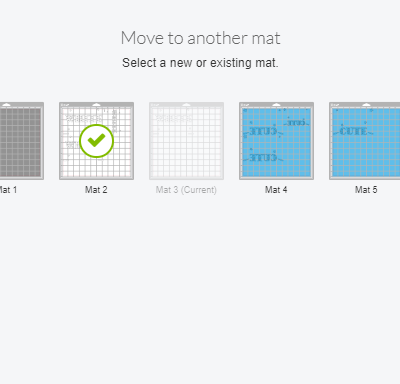Viewport: 400px width, 384px height.
Task: Choose the white Mat 2 grid thumbnail
Action: click(x=97, y=141)
